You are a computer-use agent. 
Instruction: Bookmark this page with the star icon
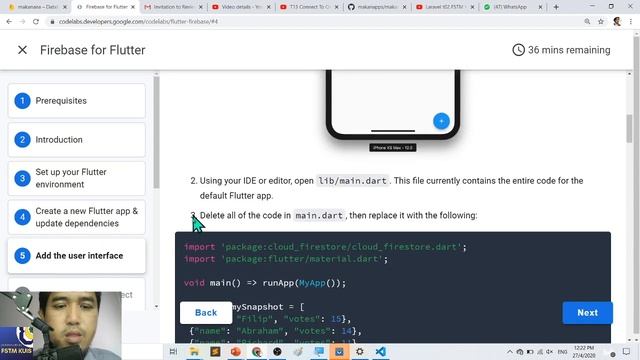pyautogui.click(x=601, y=21)
